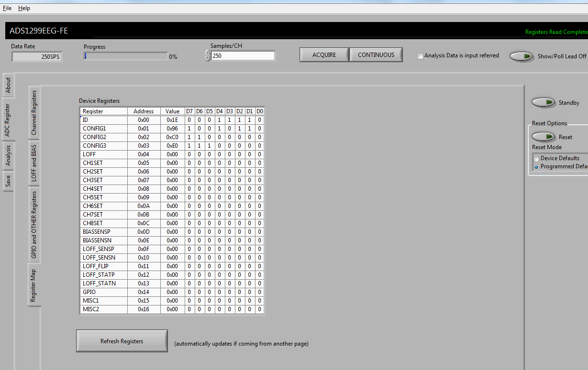Open GPIO and OTHER Registers sub-tab

point(34,225)
